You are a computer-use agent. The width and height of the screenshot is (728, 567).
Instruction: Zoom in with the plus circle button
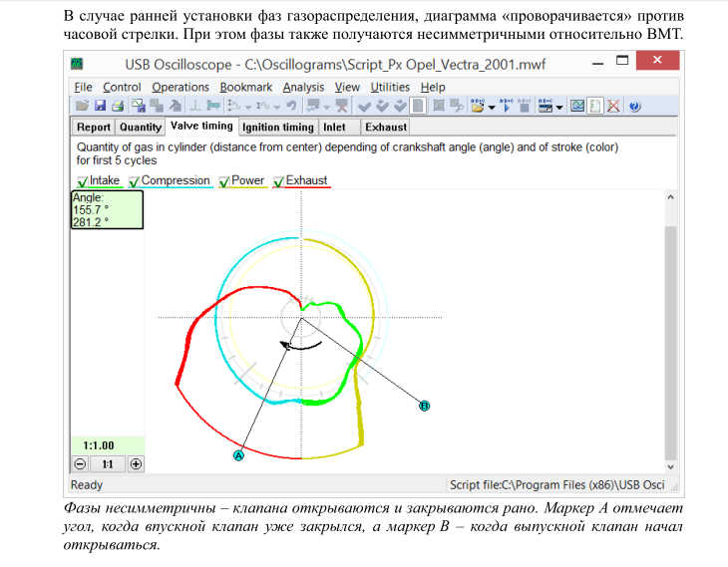click(136, 464)
